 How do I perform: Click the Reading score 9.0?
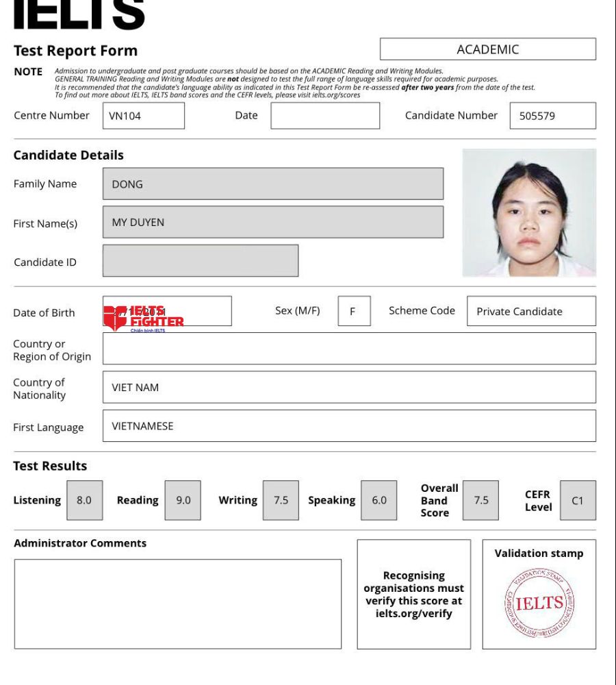click(x=183, y=500)
